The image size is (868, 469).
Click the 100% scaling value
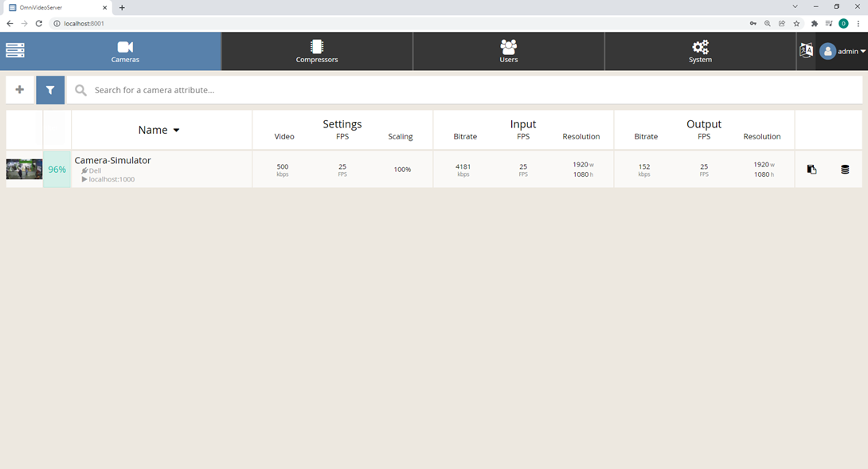click(402, 170)
